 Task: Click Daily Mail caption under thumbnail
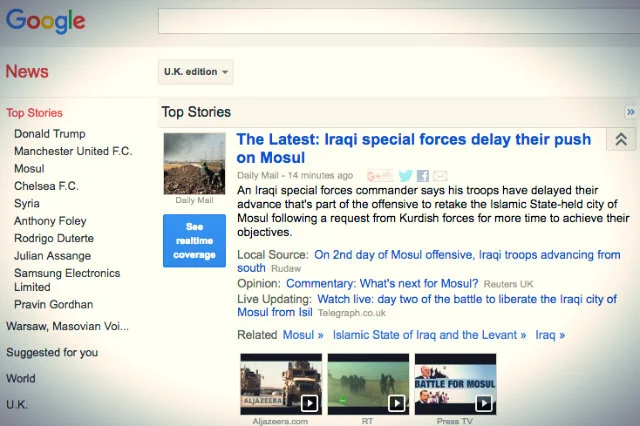pos(194,200)
